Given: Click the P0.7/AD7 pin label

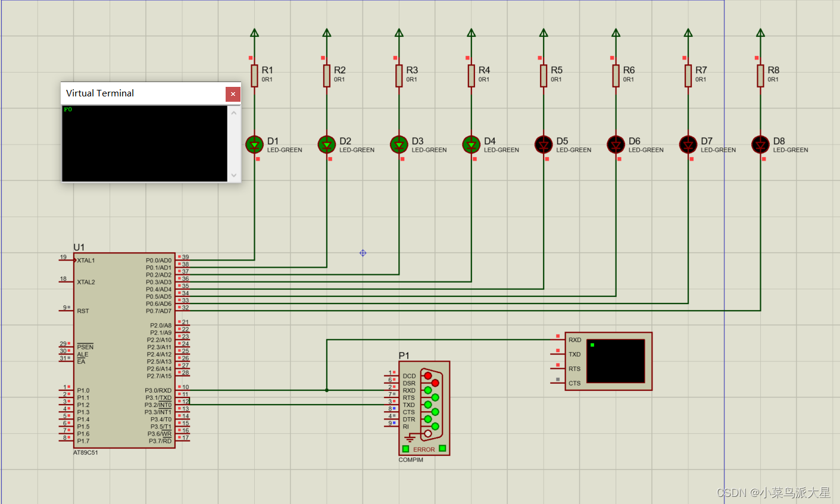Looking at the screenshot, I should 158,311.
